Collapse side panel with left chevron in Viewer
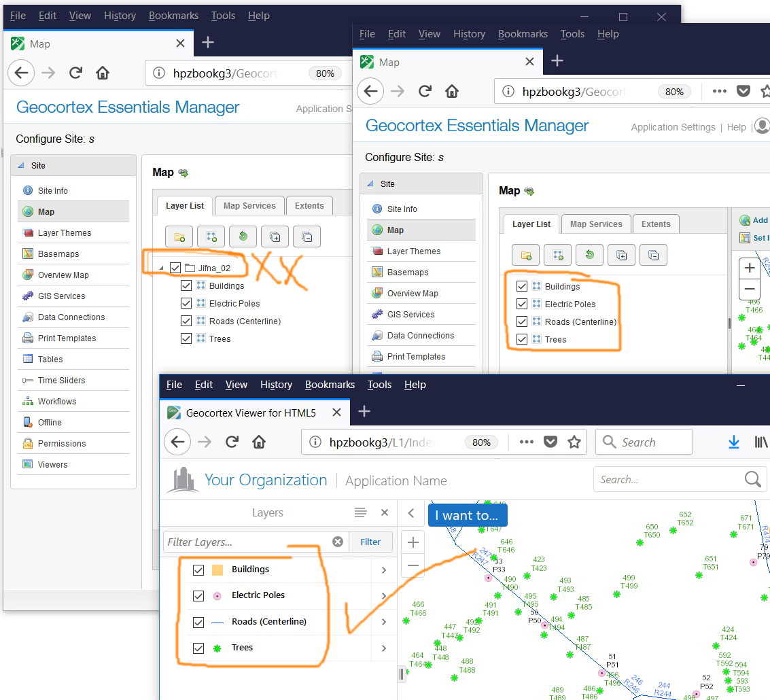 click(x=411, y=513)
